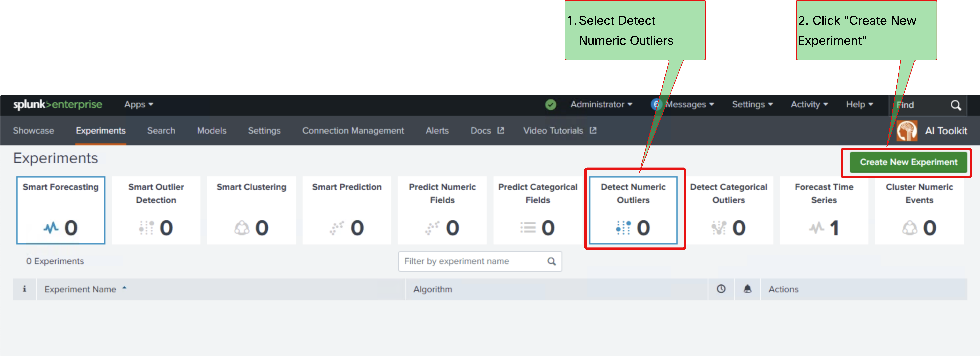Viewport: 980px width, 356px height.
Task: Click the Forecast Time Series waveform icon
Action: (816, 228)
